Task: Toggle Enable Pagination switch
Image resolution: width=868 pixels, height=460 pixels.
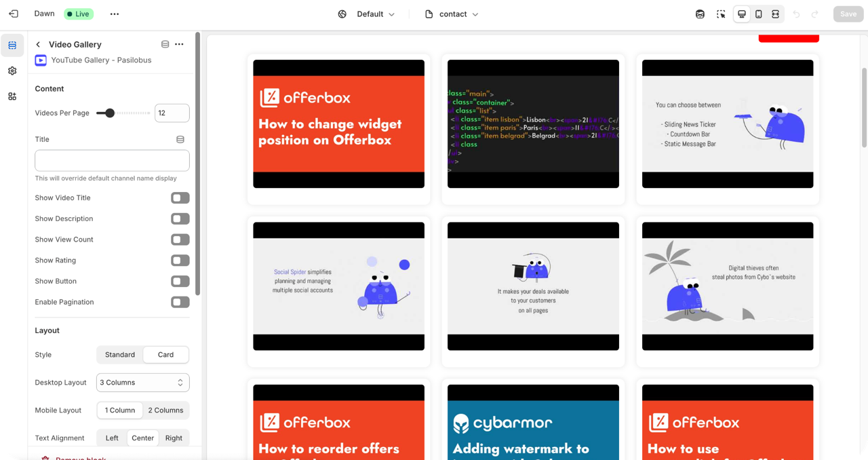Action: click(x=180, y=302)
